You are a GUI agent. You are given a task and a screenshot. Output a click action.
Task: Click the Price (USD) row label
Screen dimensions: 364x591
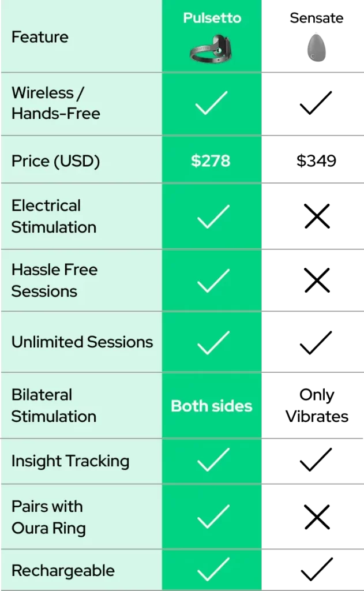[55, 161]
